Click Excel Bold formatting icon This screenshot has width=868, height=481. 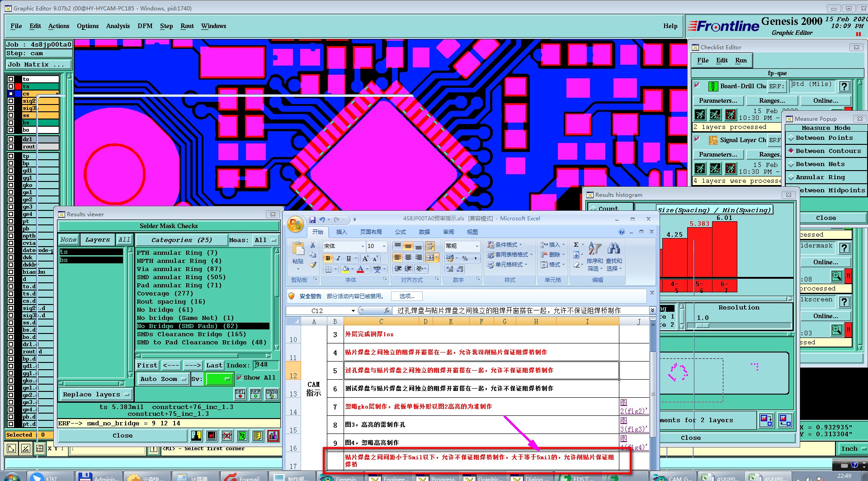pos(328,258)
